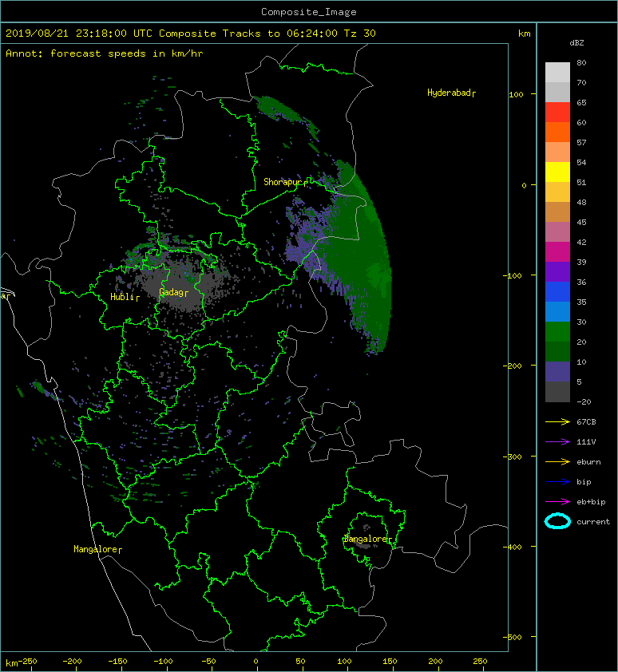618x672 pixels.
Task: Click the yellow 67CB arrow icon
Action: coord(557,421)
